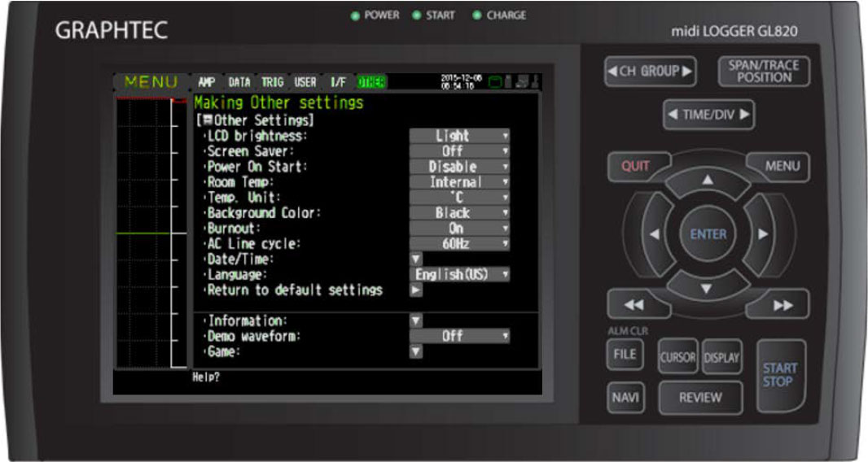Click the waveform preview graph
The height and width of the screenshot is (462, 868).
pos(151,233)
